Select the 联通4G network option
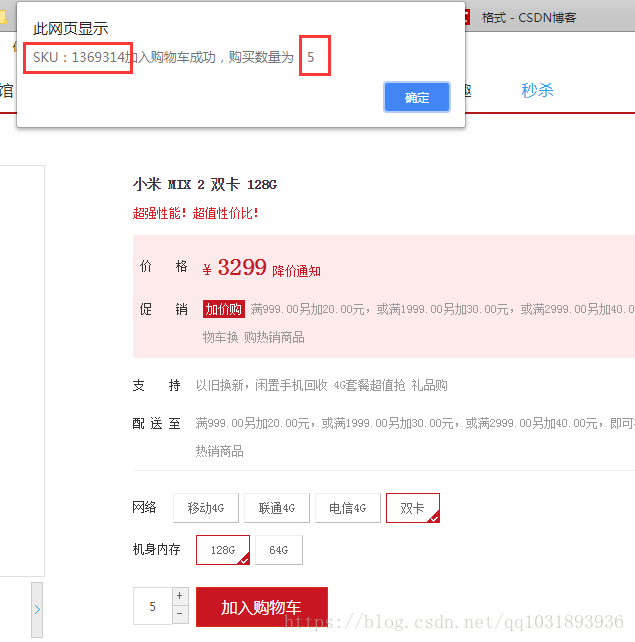 pyautogui.click(x=277, y=508)
